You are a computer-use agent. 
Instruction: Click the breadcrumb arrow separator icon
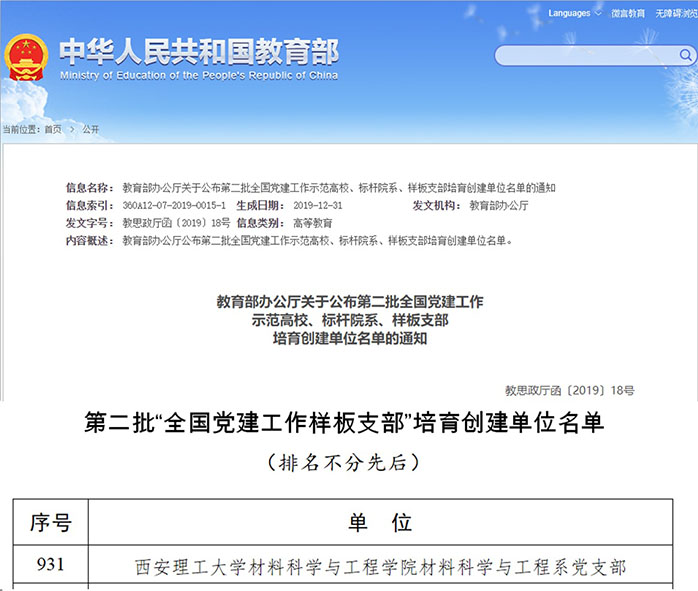[x=72, y=130]
